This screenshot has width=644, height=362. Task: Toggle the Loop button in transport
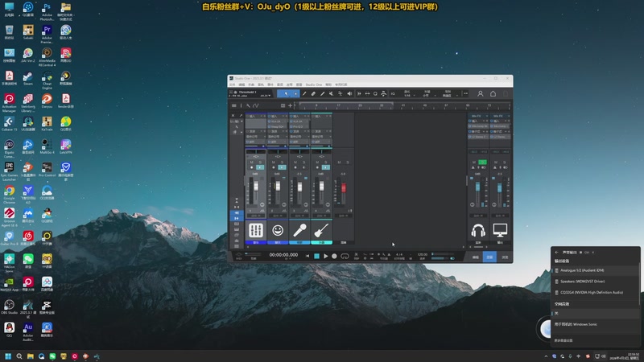point(345,256)
